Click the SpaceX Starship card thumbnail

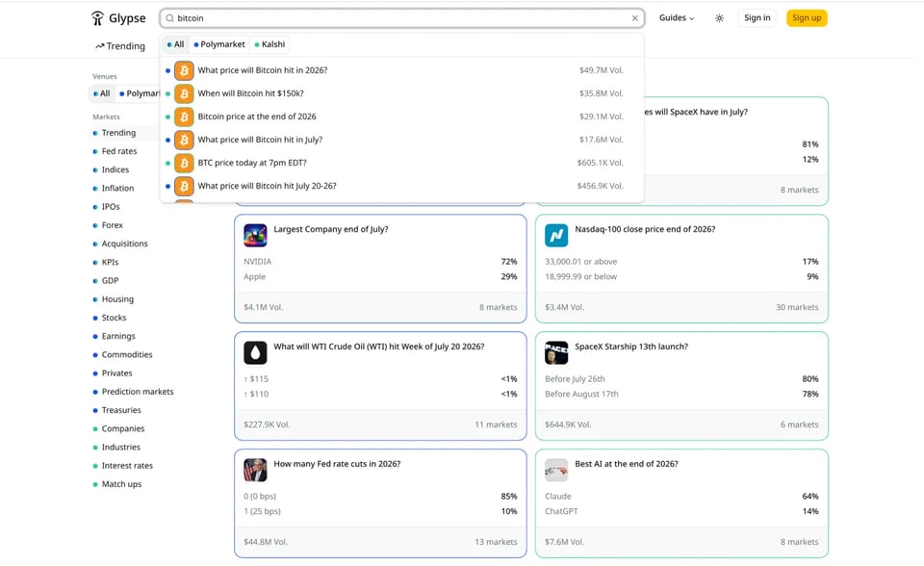556,352
